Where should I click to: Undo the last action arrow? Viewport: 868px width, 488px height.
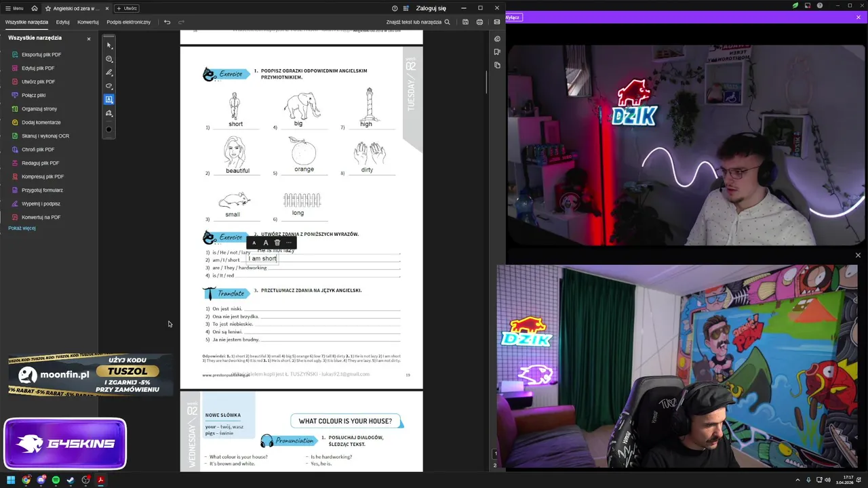click(167, 22)
